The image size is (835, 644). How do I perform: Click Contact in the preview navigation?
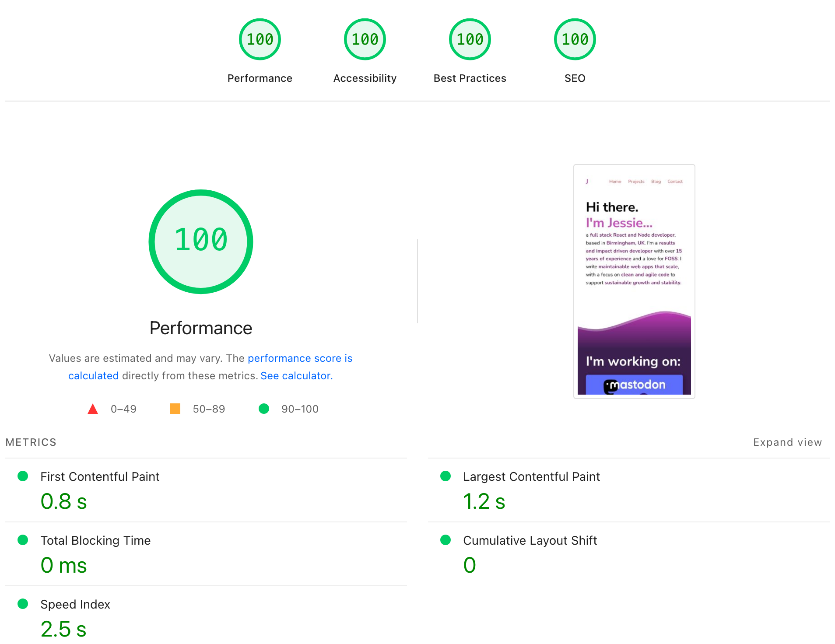[675, 181]
